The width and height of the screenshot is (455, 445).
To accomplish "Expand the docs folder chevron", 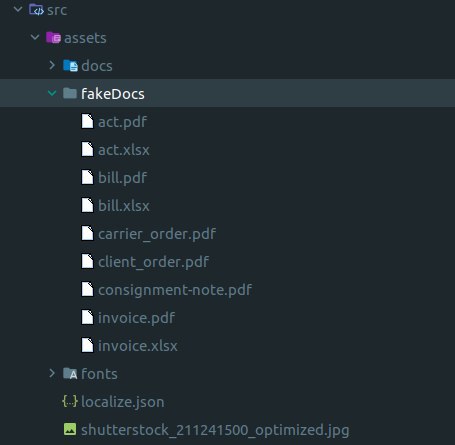I will tap(52, 65).
